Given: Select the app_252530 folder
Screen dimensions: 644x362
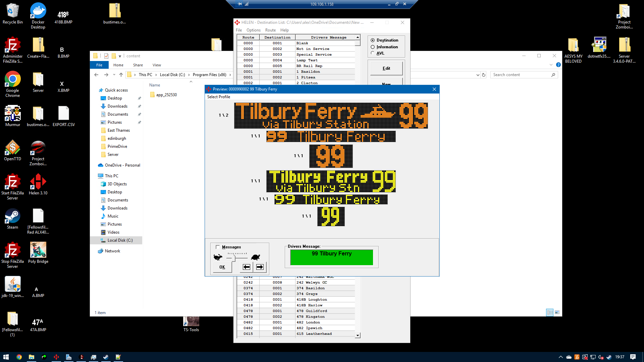Looking at the screenshot, I should click(x=166, y=95).
